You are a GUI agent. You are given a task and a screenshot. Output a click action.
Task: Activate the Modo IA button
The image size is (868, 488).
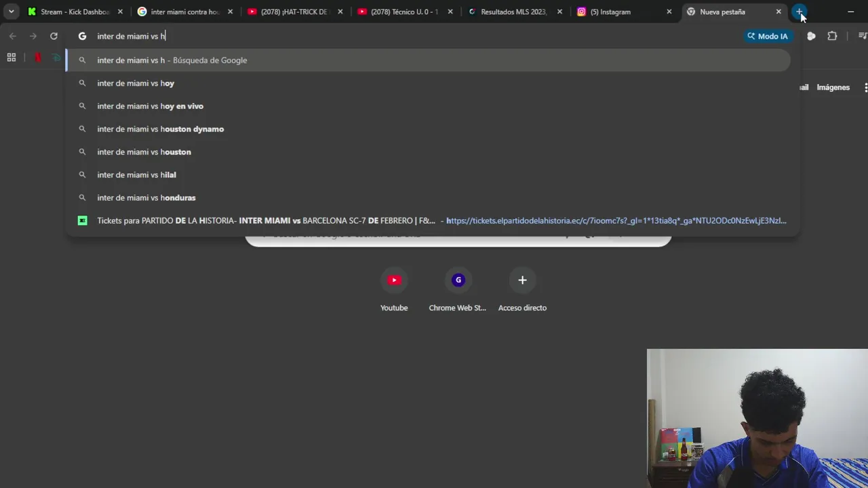[x=768, y=36]
